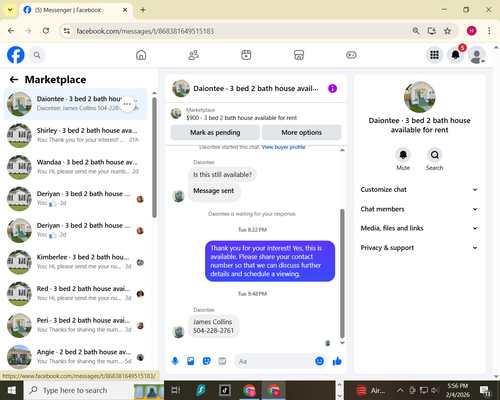Click browser zoom magnifier in address bar
The image size is (500, 400).
[x=416, y=31]
